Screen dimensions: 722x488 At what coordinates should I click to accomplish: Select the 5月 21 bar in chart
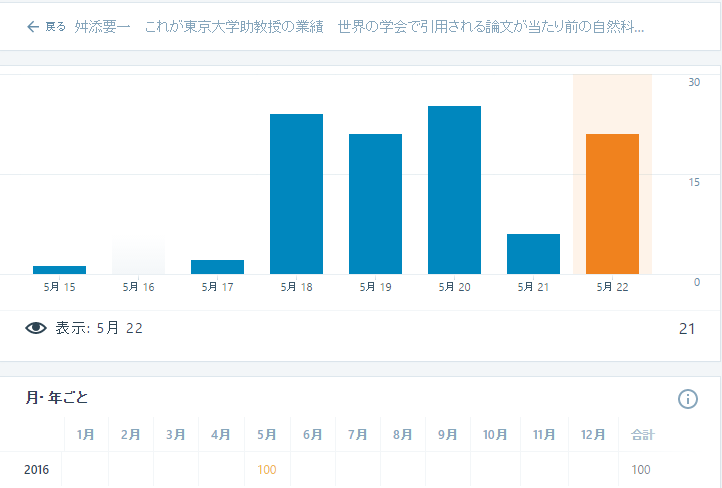[x=533, y=254]
